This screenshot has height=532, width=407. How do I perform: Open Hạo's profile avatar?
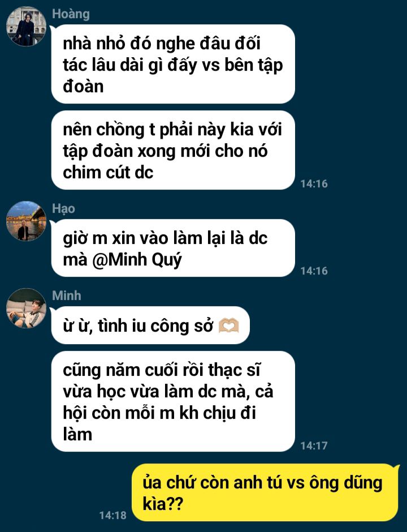pyautogui.click(x=26, y=221)
